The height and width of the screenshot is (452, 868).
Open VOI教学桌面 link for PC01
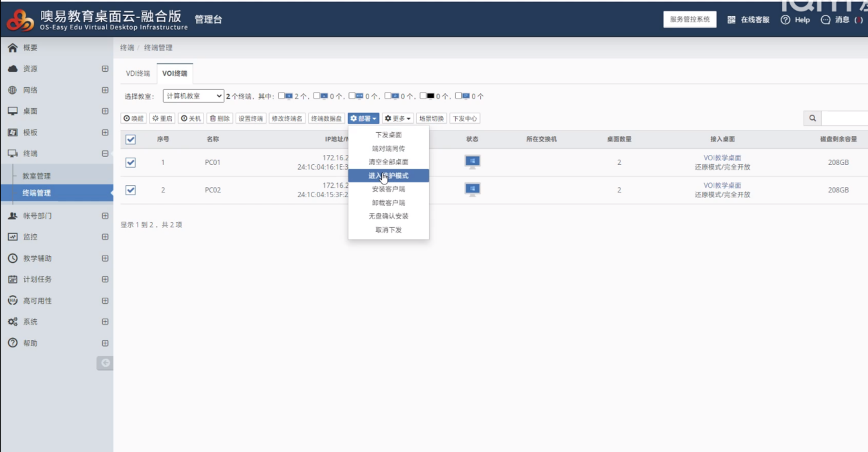tap(722, 158)
